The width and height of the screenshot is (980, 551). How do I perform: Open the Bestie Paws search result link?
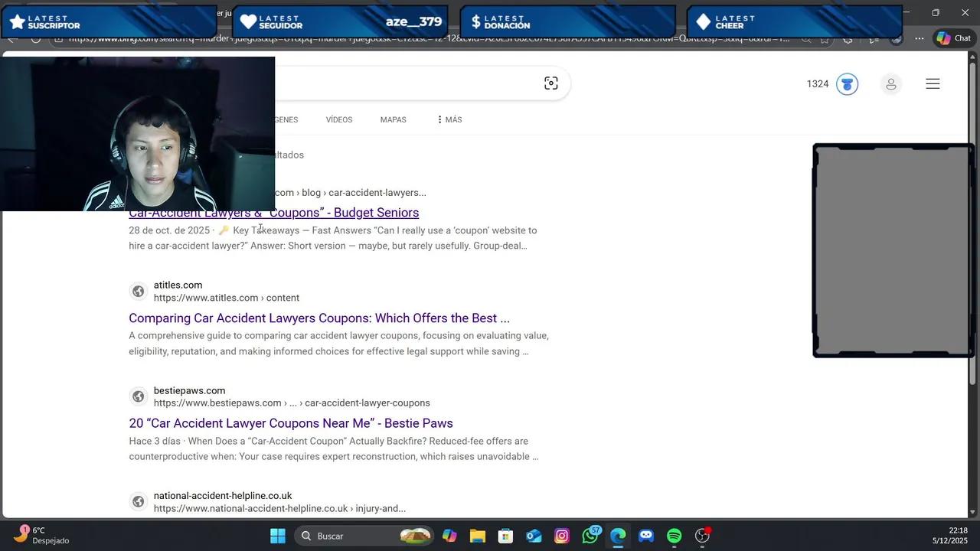point(291,423)
